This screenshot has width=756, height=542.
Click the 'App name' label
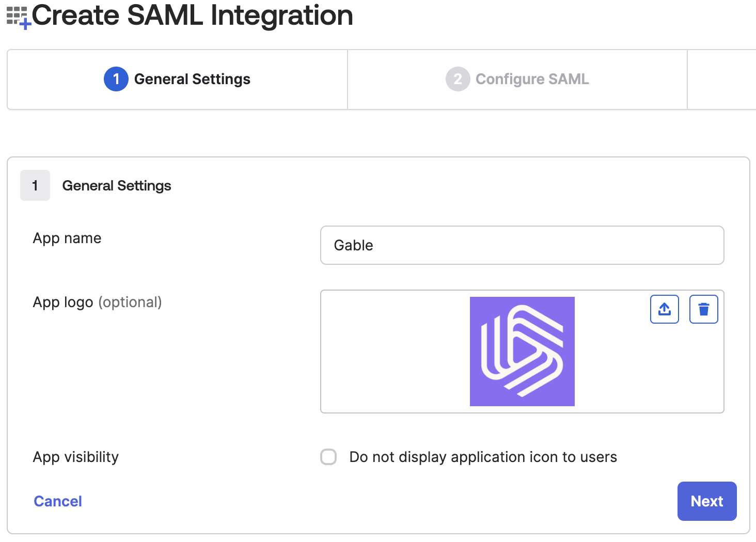pos(67,238)
